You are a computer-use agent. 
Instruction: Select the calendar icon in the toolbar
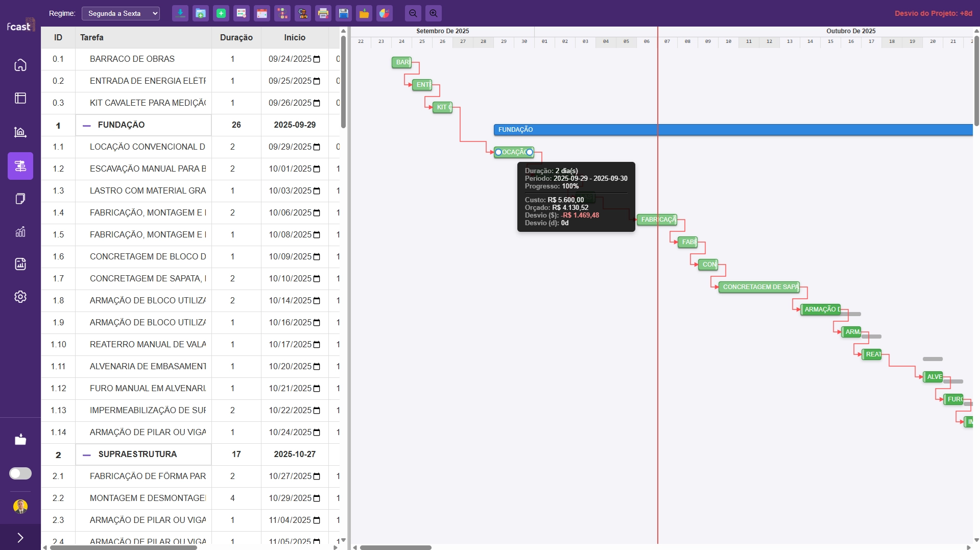(261, 13)
